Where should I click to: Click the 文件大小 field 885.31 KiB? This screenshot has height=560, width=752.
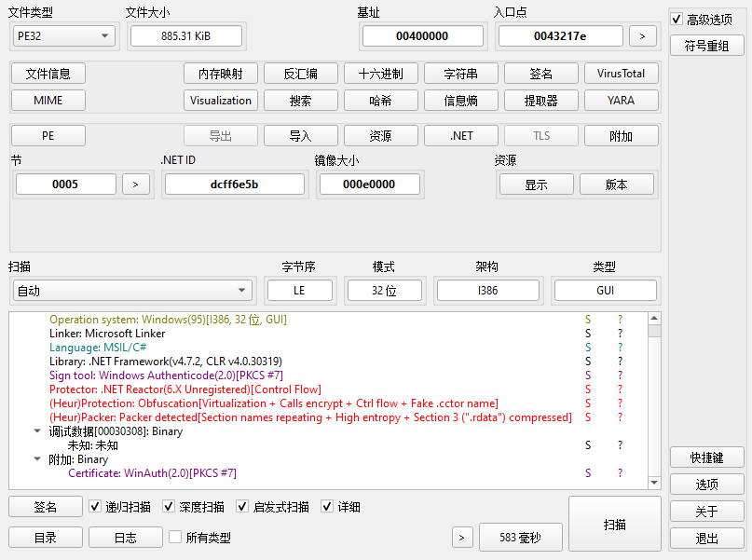point(186,36)
